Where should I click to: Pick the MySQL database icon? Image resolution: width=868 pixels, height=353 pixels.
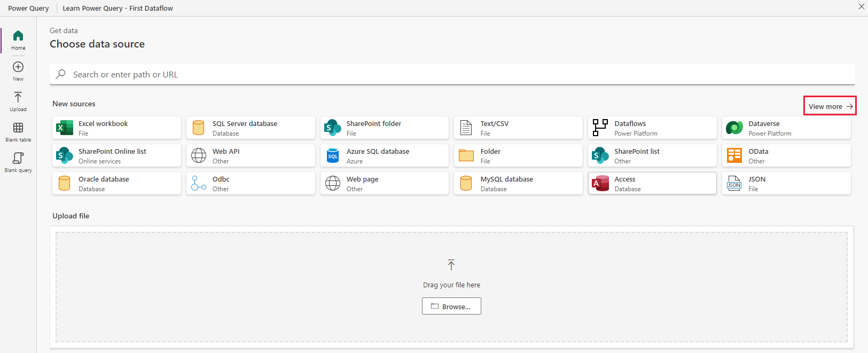pos(466,183)
